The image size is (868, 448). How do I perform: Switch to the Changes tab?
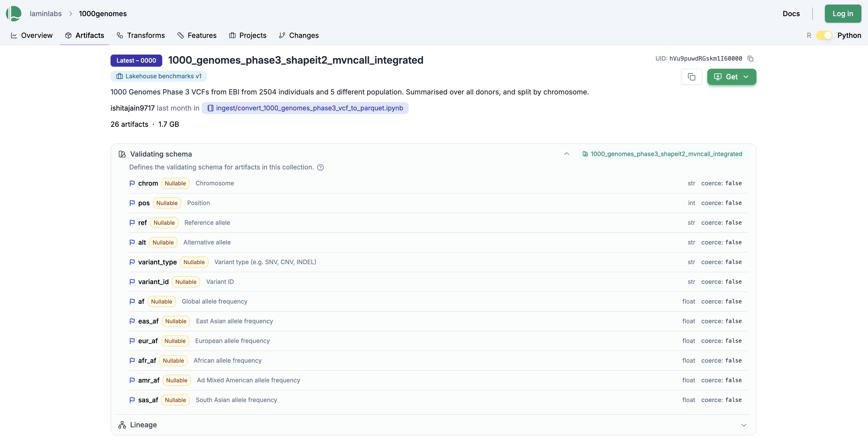click(x=299, y=35)
